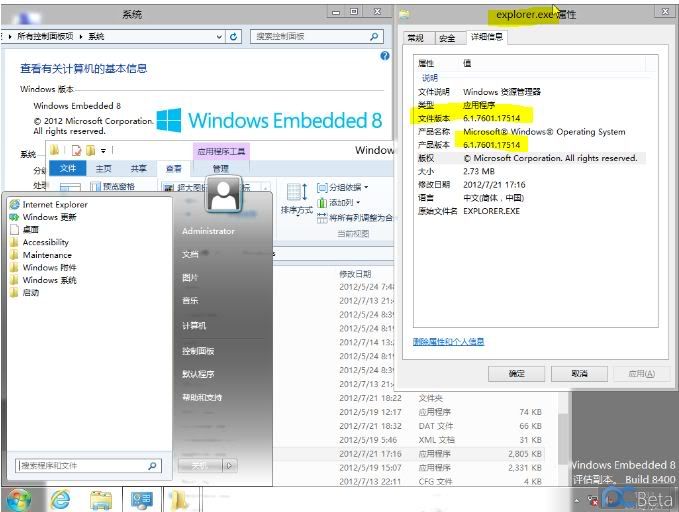
Task: Select 详细信息 tab in properties
Action: point(487,37)
